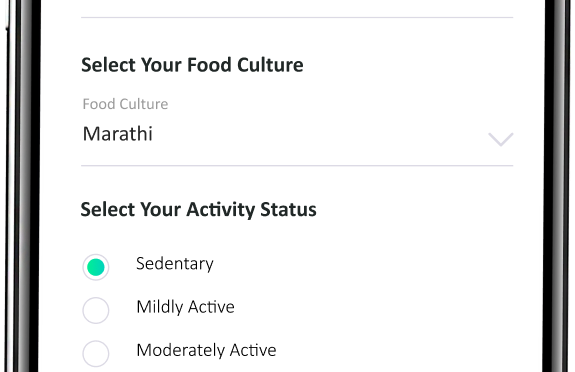Tap the Mildly Active text label
This screenshot has height=372, width=575.
pyautogui.click(x=185, y=307)
